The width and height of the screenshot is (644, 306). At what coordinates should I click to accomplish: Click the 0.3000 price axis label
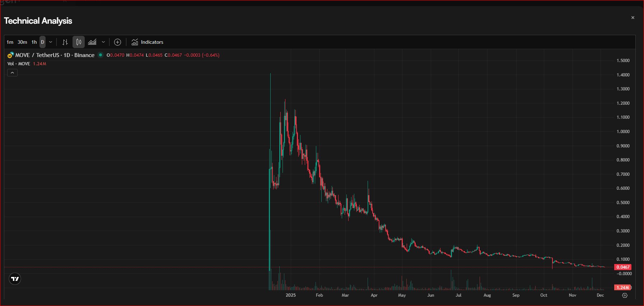click(623, 231)
